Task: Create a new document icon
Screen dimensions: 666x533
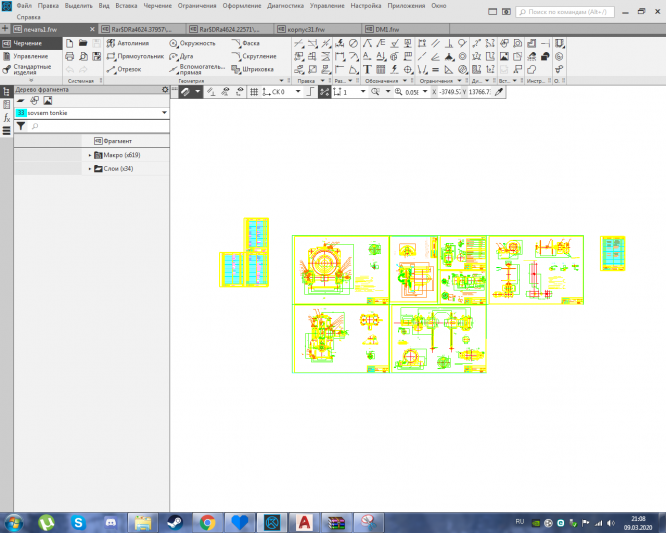Action: [x=70, y=43]
